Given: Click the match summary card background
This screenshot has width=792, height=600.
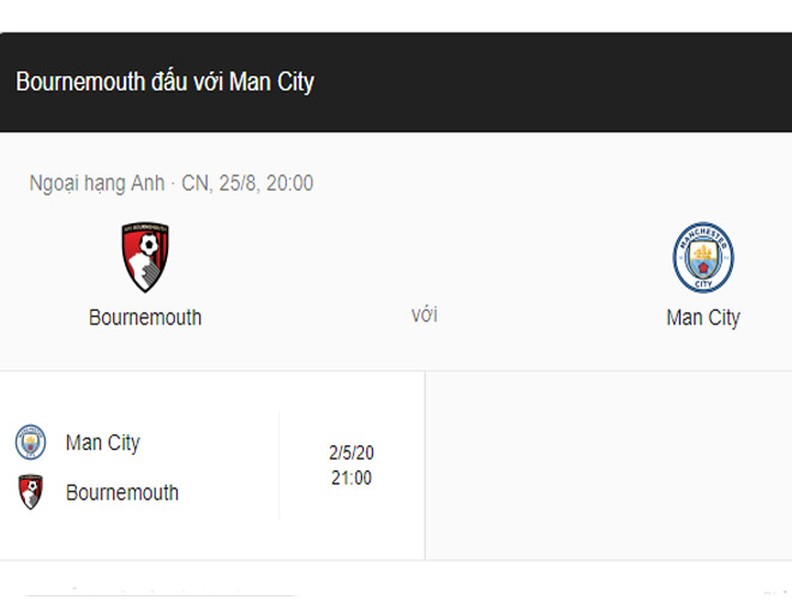Looking at the screenshot, I should coord(396,251).
